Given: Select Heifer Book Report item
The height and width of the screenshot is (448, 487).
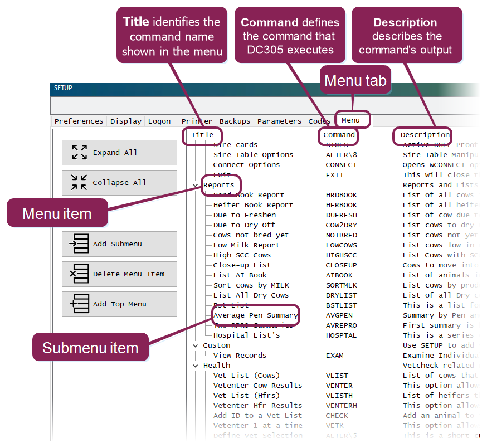Looking at the screenshot, I should 253,205.
